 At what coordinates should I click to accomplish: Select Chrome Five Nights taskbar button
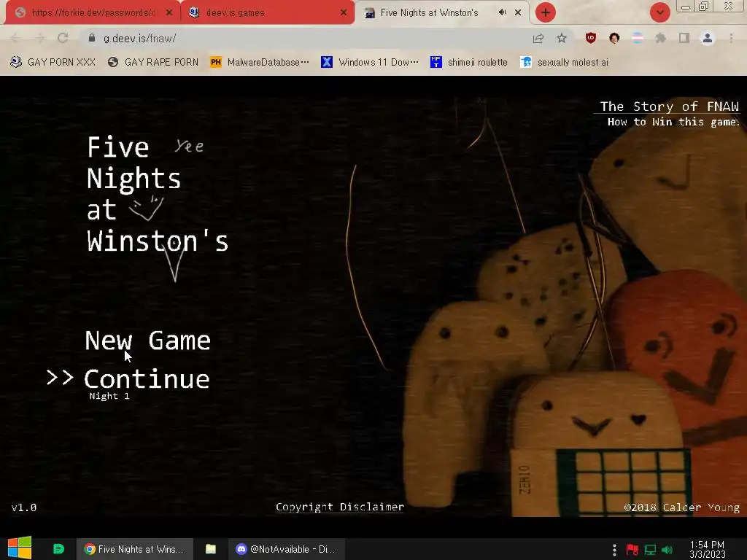[135, 549]
